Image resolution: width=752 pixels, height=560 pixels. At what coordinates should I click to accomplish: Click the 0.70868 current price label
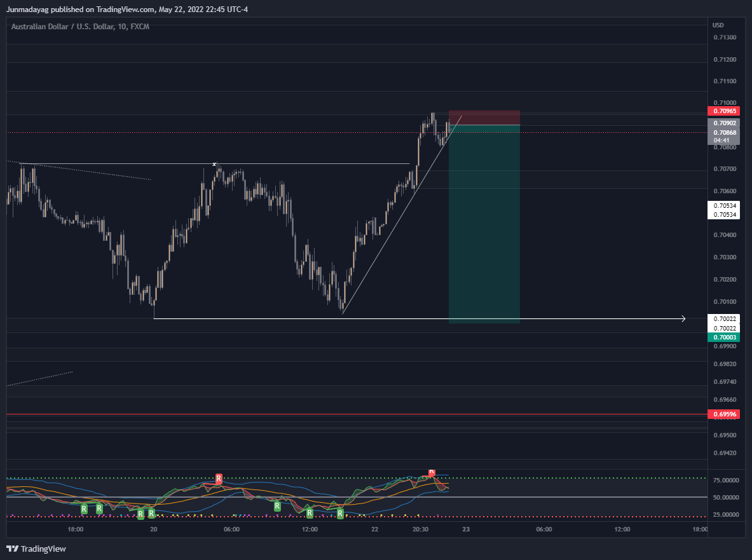(724, 133)
